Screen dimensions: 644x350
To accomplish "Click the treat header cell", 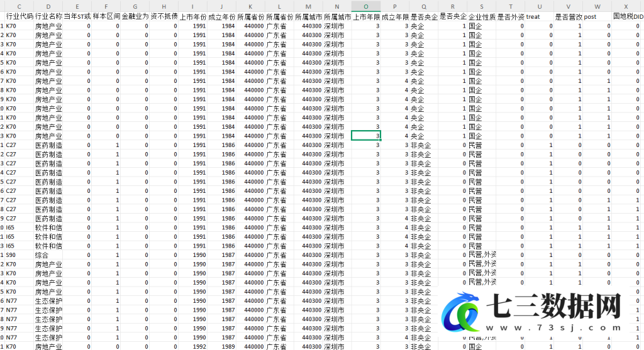I will click(539, 17).
